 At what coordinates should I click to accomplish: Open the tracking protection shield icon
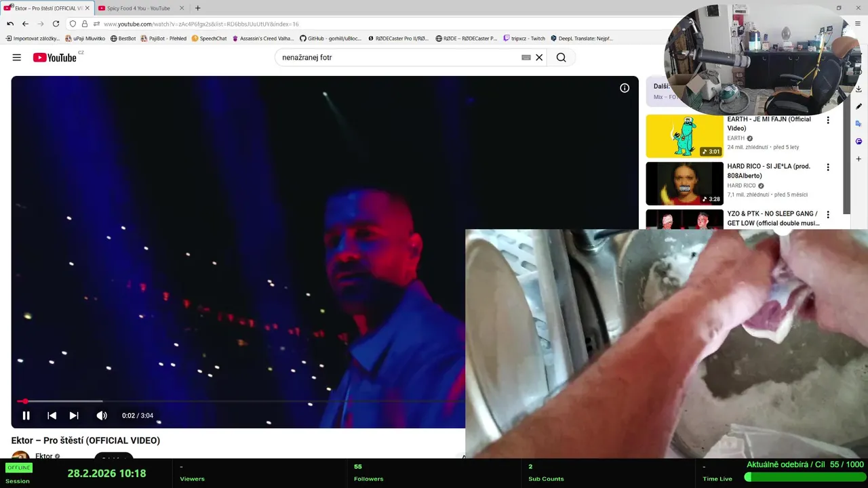click(73, 24)
